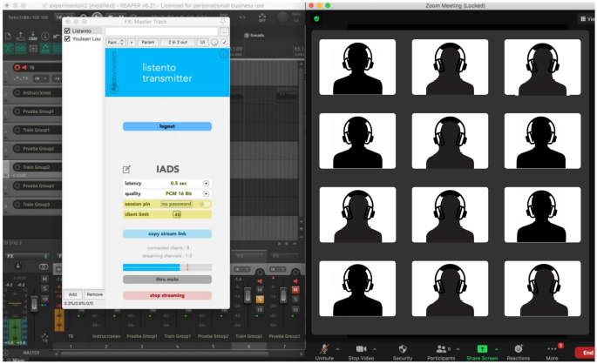Open the latency dropdown
This screenshot has height=364, width=597.
(x=207, y=184)
